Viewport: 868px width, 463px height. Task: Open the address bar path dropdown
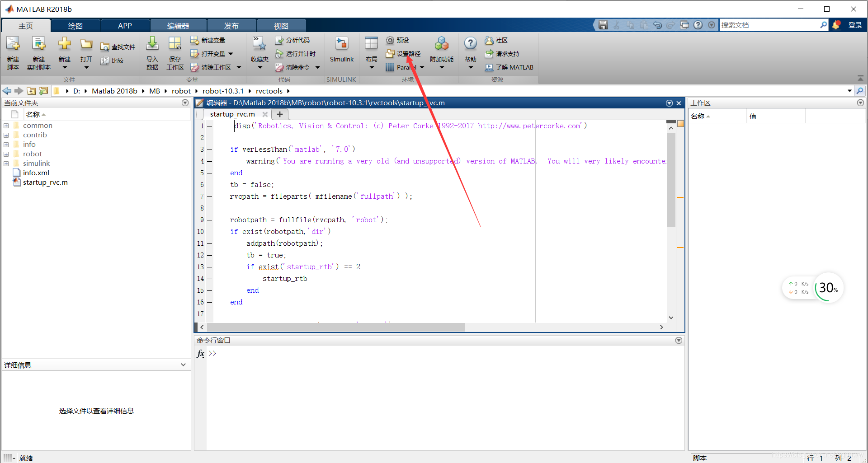849,91
